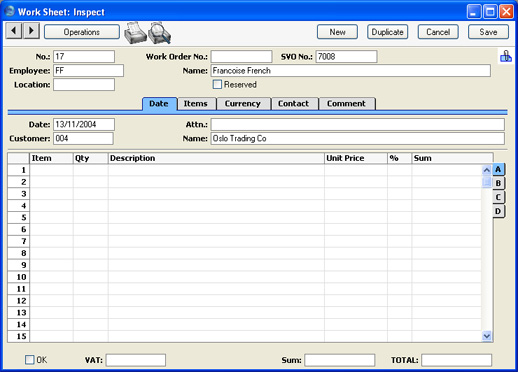Maximize the Work Sheet window
Image resolution: width=518 pixels, height=372 pixels.
[x=490, y=12]
